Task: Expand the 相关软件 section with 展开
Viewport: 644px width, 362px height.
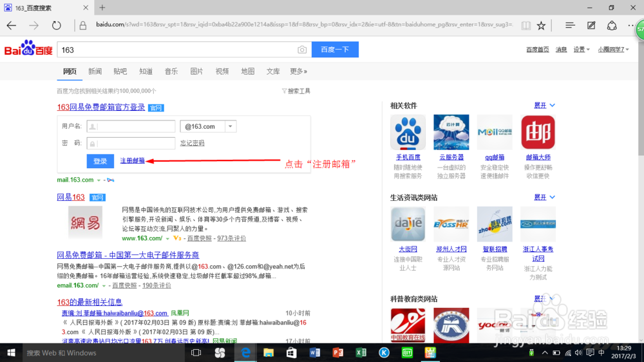Action: 545,106
